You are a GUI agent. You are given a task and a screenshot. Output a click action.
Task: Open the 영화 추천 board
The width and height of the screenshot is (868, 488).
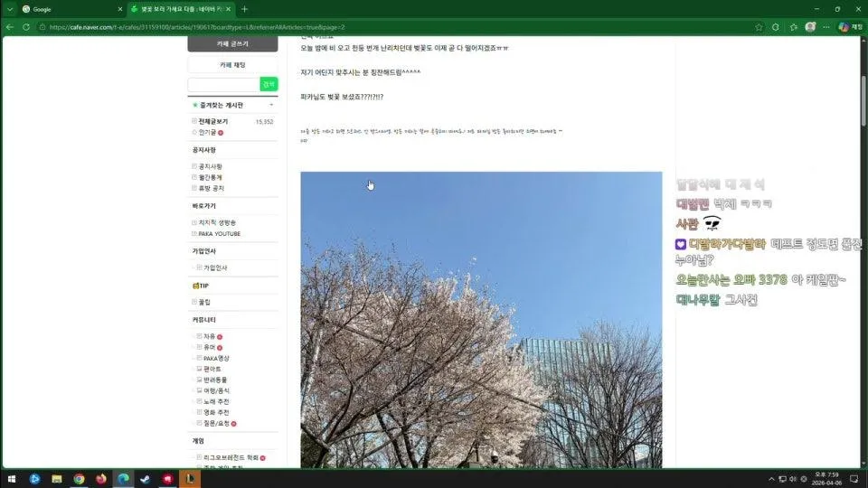pos(216,413)
